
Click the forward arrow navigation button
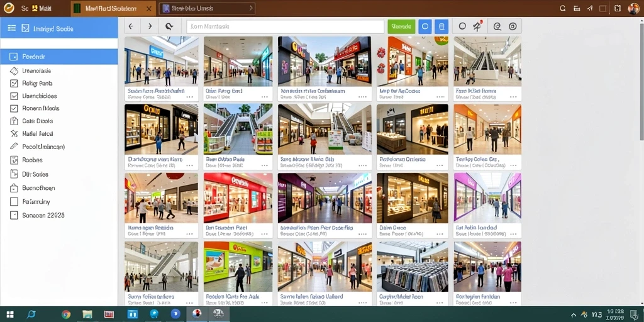point(150,26)
